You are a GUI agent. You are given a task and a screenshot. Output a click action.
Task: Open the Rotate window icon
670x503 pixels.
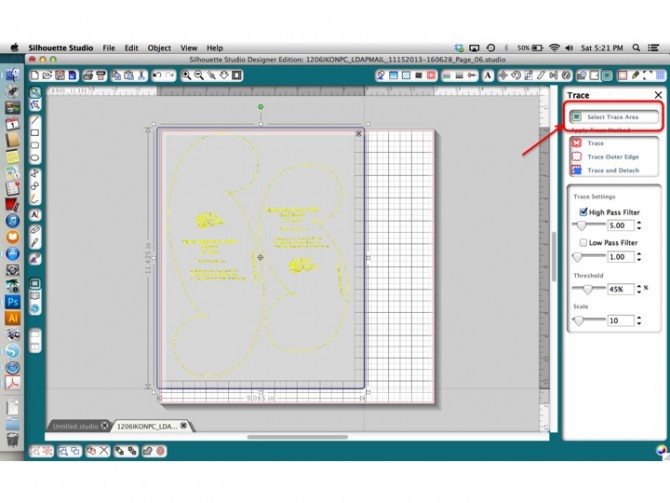coord(516,76)
